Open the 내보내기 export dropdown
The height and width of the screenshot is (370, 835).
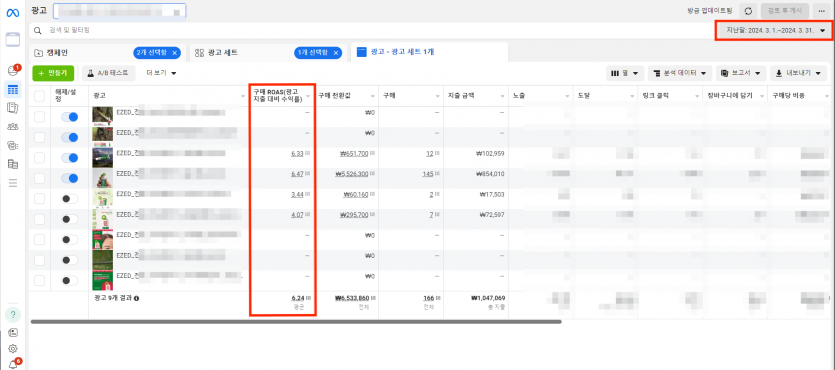tap(798, 73)
